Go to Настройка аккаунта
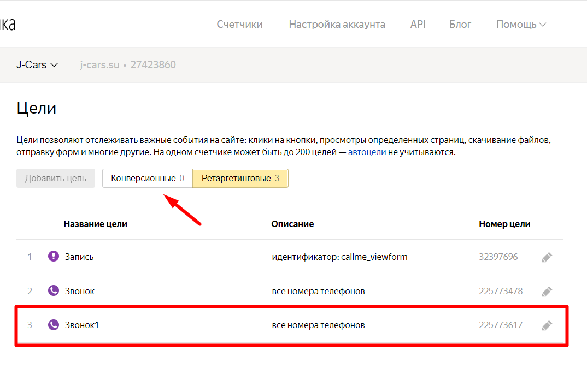This screenshot has width=587, height=392. [x=337, y=25]
